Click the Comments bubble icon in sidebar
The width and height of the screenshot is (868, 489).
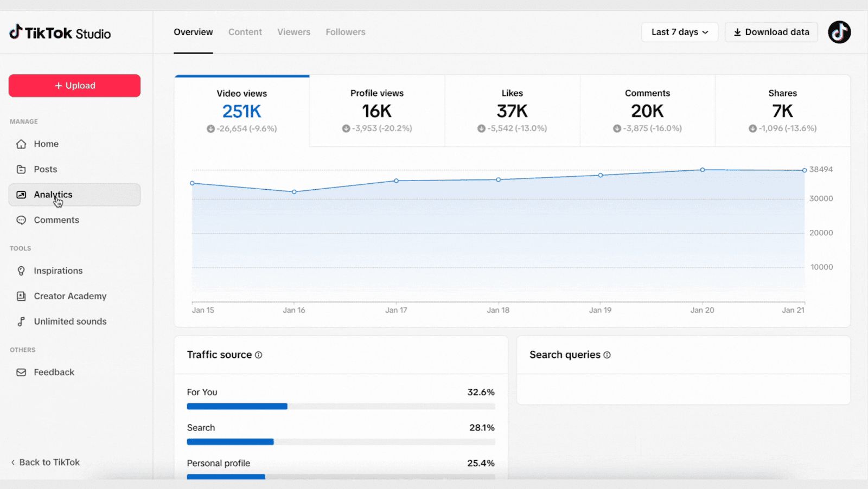click(x=21, y=220)
